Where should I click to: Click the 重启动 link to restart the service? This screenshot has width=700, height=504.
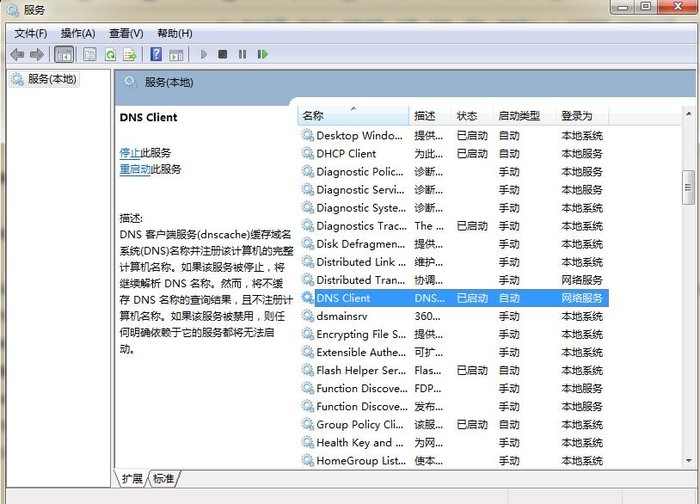135,169
